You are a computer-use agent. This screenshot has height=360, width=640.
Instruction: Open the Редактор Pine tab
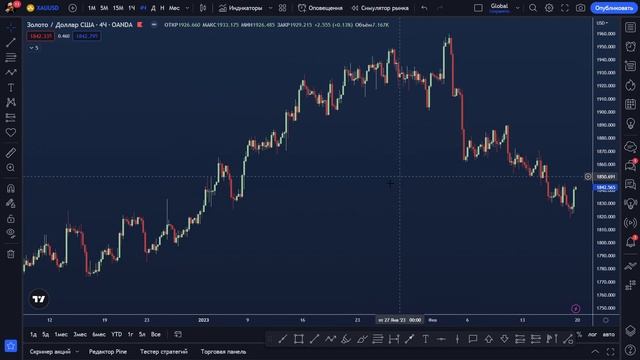click(x=108, y=351)
